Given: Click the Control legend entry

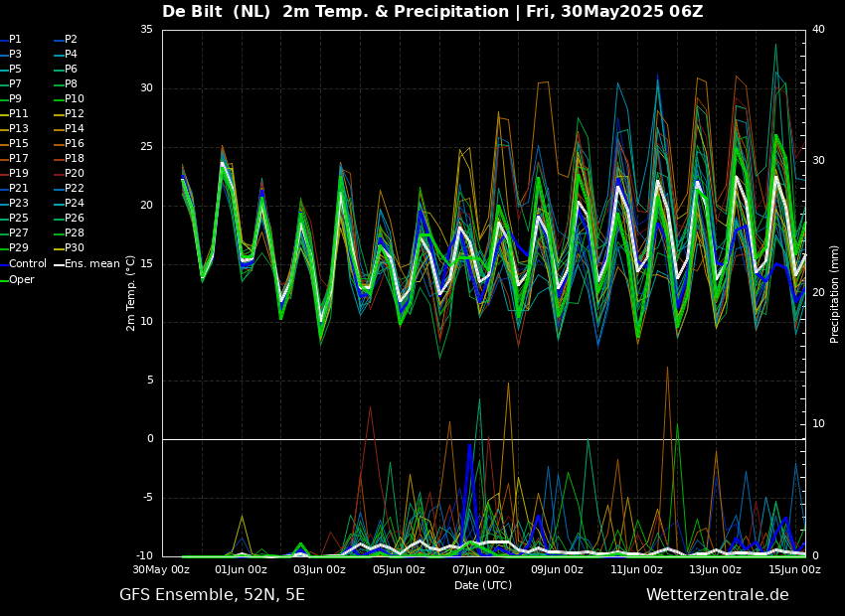Looking at the screenshot, I should click(28, 264).
